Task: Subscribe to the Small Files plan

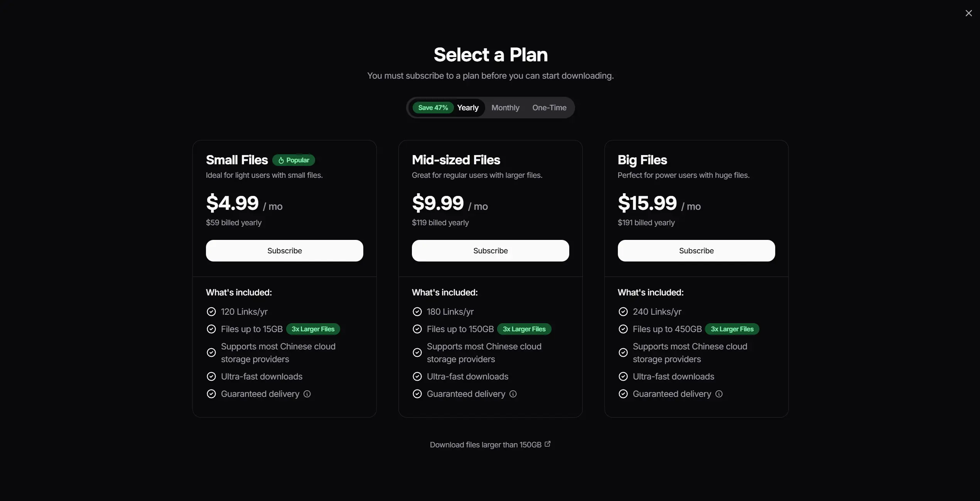Action: [284, 251]
